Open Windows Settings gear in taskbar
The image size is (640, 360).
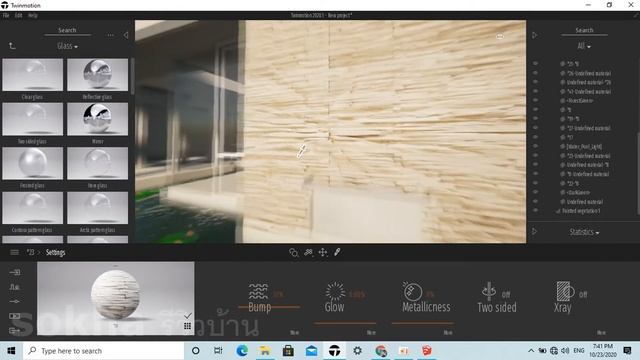coord(358,351)
